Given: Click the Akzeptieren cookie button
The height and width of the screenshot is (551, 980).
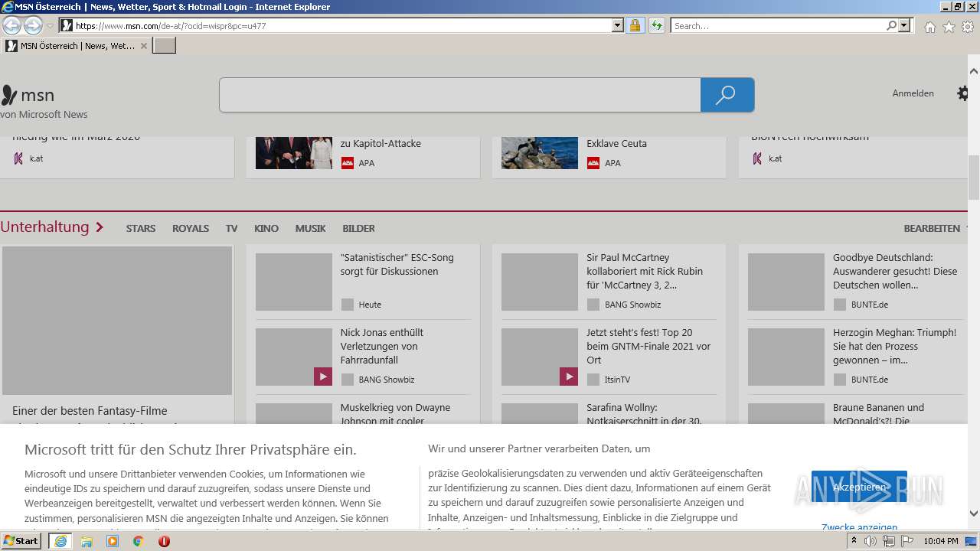Looking at the screenshot, I should (859, 487).
